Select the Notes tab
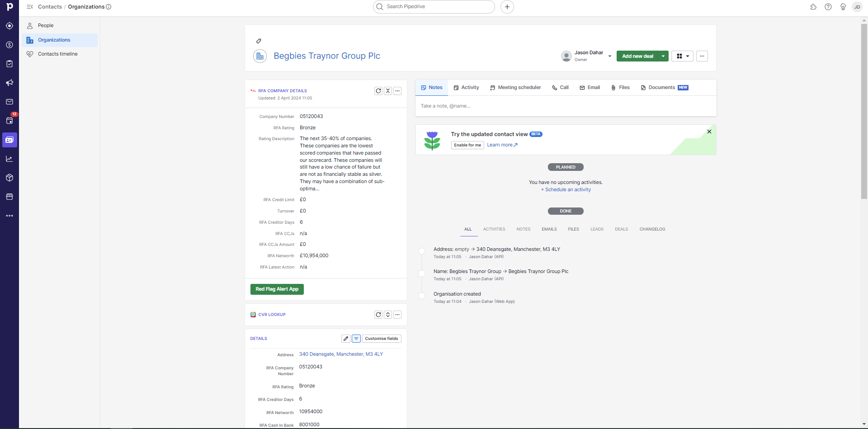The height and width of the screenshot is (429, 868). click(x=432, y=88)
